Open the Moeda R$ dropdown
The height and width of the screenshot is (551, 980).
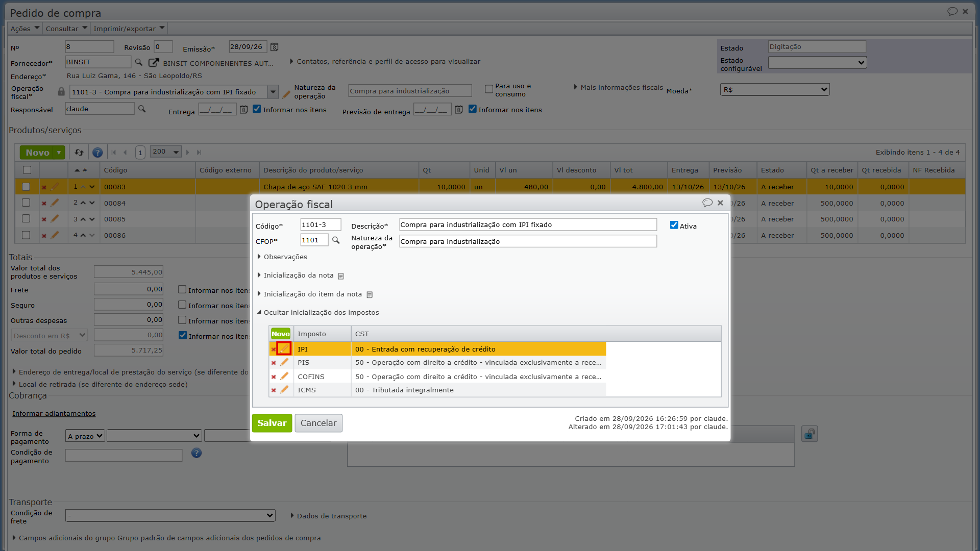775,90
